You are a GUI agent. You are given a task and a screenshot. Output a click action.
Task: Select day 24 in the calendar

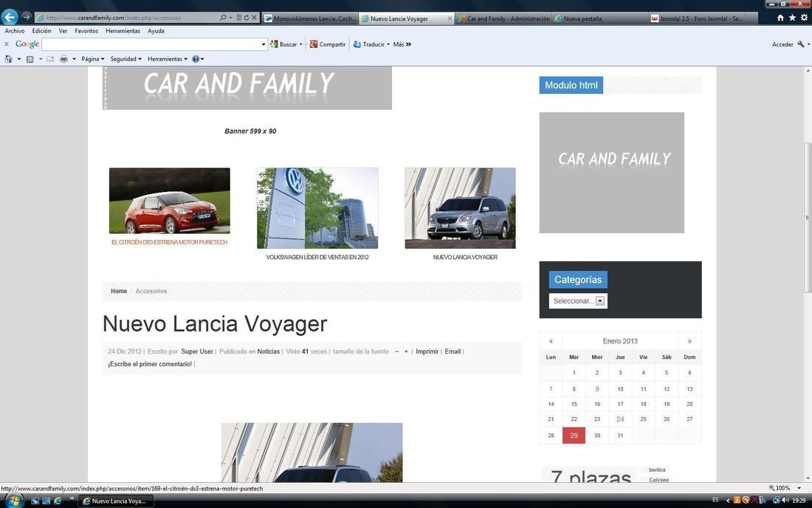pos(620,419)
